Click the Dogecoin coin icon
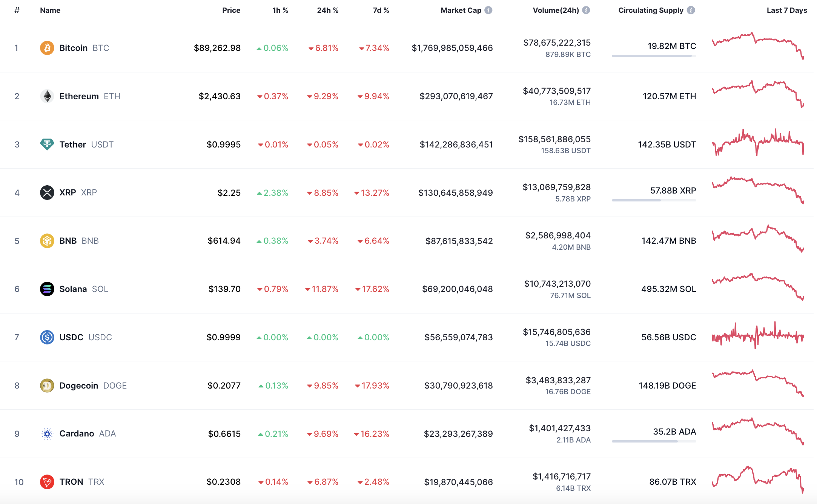 coord(47,386)
